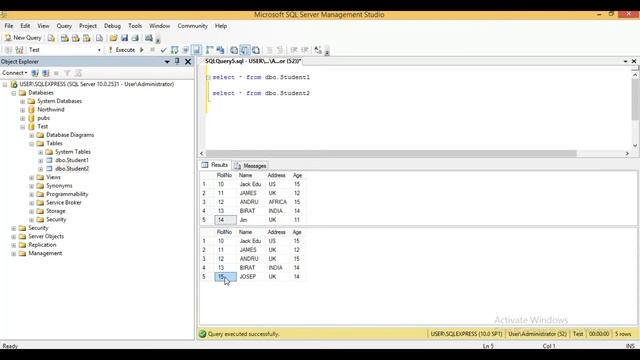Open Object Explorer window position dropdown arrow
This screenshot has height=360, width=640.
point(167,62)
